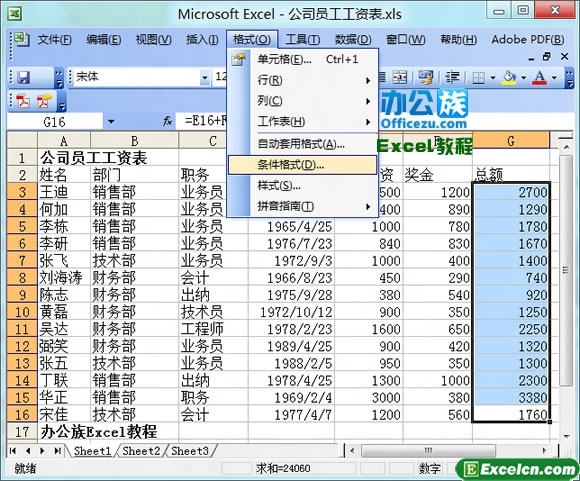
Task: Restore the workbook window inside Excel
Action: click(x=547, y=57)
